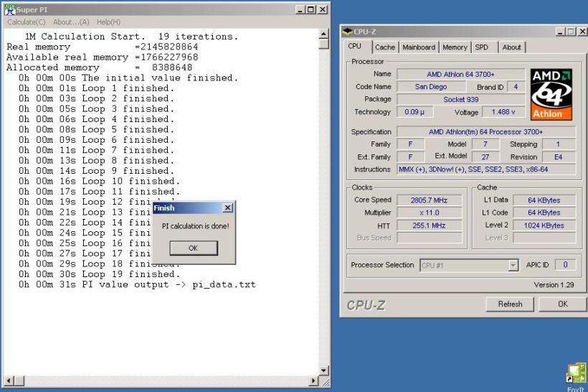The image size is (588, 392).
Task: Open the Calculate(C) menu
Action: point(26,22)
